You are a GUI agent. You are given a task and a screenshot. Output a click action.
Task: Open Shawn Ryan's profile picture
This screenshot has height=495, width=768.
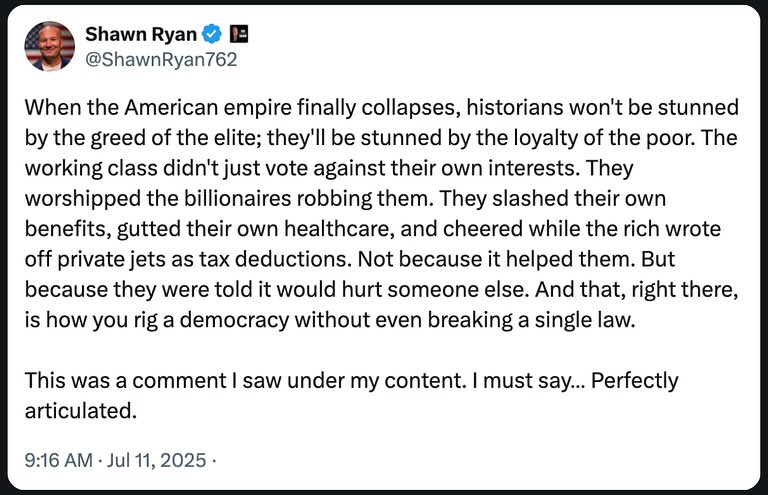coord(49,46)
